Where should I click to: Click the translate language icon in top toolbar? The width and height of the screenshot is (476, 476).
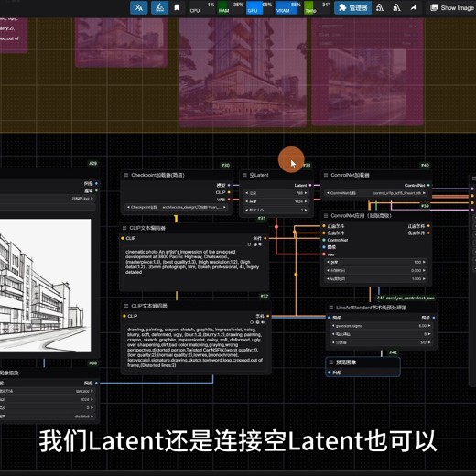tap(139, 7)
